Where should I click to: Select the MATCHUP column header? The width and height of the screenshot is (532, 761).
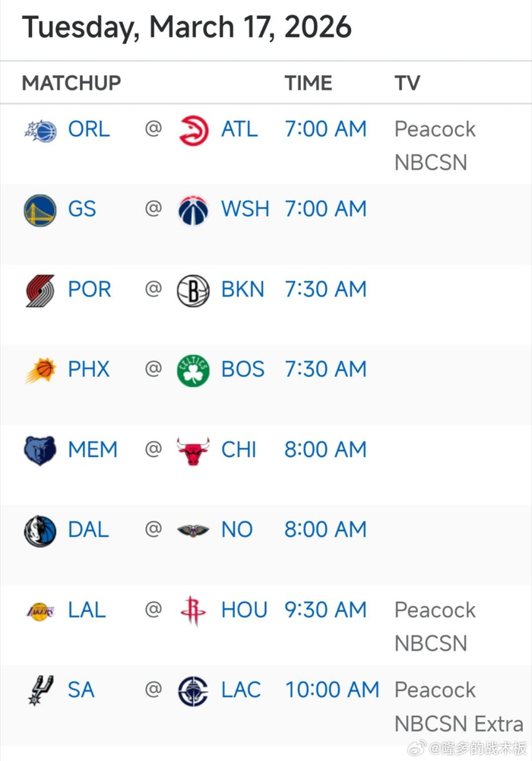coord(70,83)
